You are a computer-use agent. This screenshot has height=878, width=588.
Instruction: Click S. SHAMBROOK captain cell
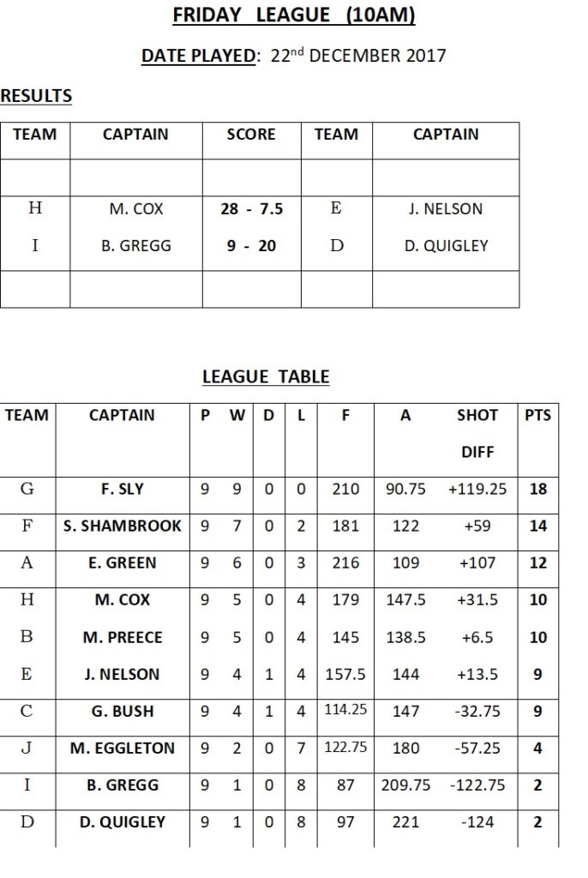[122, 526]
